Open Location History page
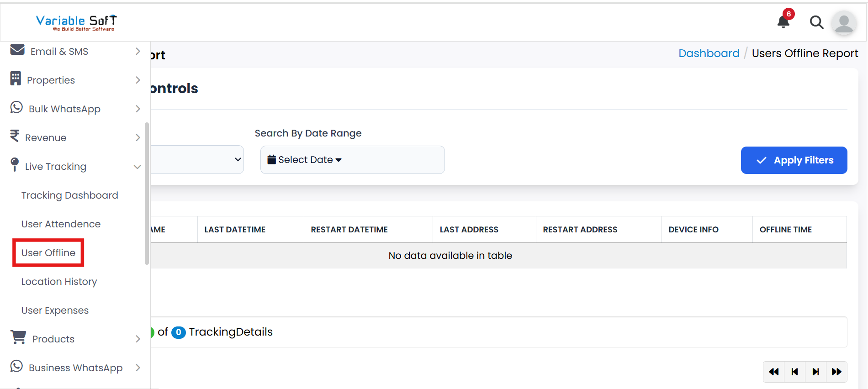868x389 pixels. (x=59, y=282)
